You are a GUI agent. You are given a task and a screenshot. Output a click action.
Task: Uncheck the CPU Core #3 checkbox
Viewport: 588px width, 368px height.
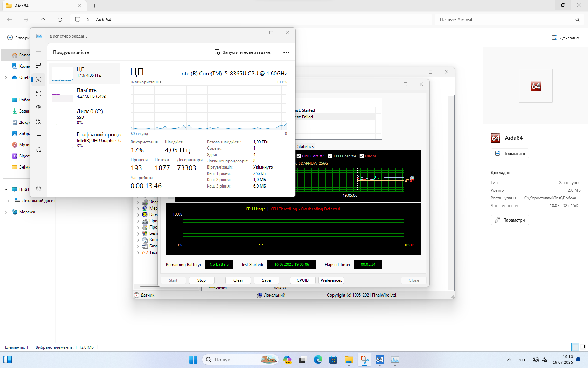[299, 156]
